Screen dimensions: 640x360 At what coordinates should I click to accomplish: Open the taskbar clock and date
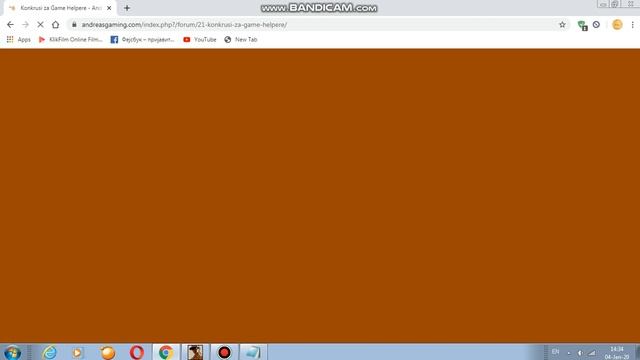[617, 353]
